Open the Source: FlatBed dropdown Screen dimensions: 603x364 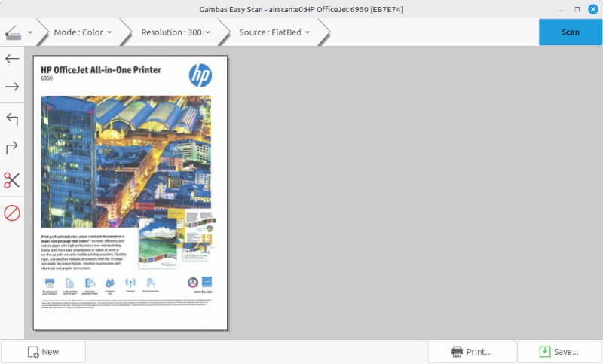click(x=275, y=32)
